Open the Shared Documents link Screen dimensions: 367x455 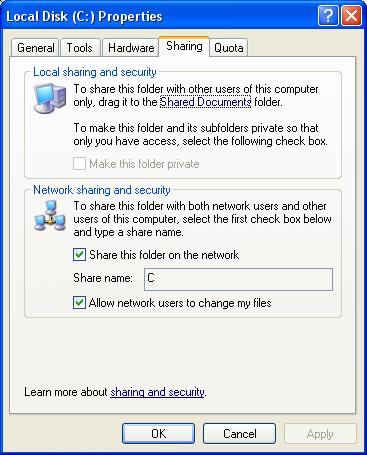(205, 102)
